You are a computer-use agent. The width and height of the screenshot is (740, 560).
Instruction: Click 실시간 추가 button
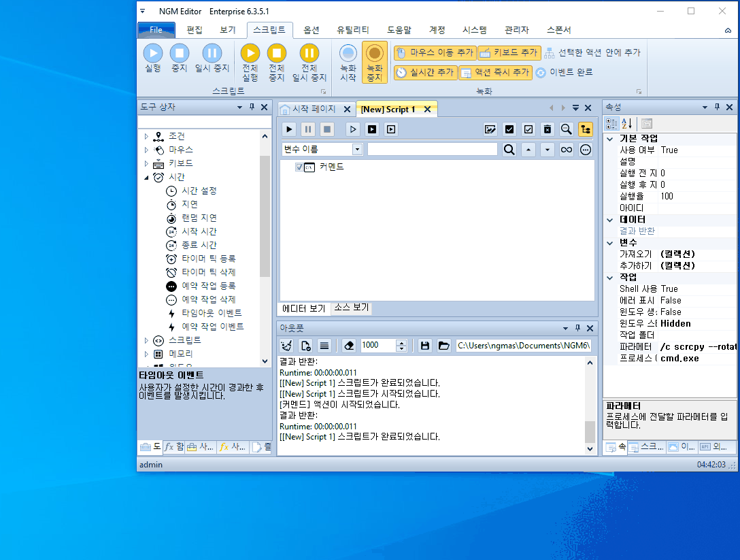point(425,72)
